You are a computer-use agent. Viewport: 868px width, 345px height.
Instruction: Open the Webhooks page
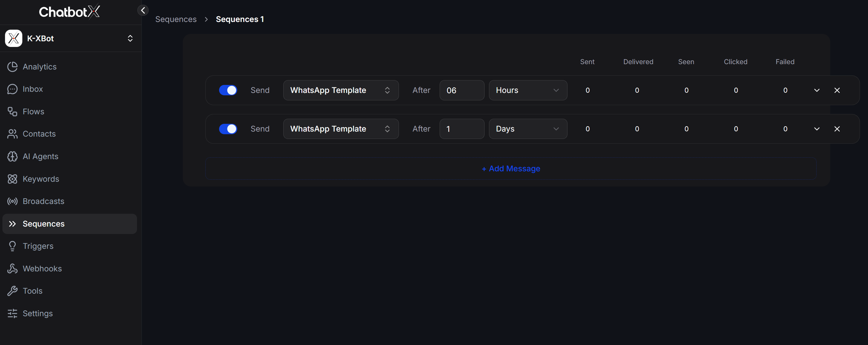(70, 269)
